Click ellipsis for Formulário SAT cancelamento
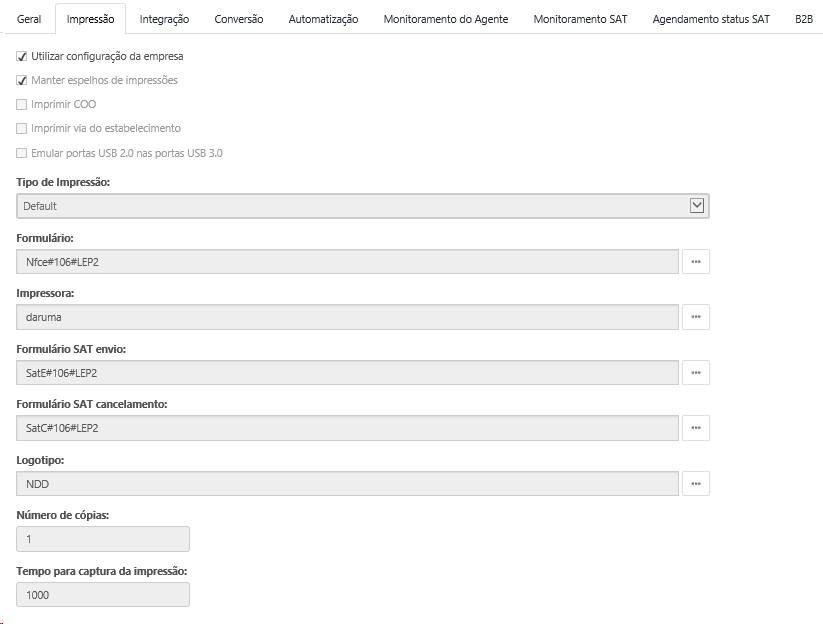 [695, 428]
